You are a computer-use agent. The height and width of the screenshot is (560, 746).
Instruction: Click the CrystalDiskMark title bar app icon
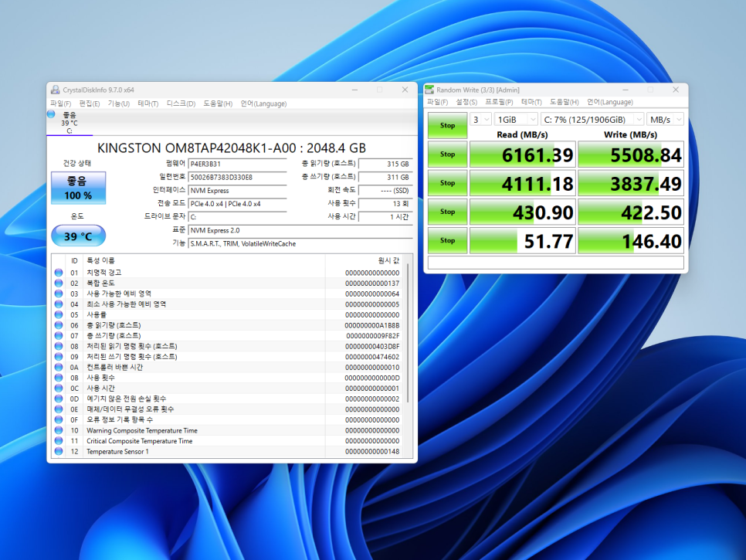click(x=429, y=90)
